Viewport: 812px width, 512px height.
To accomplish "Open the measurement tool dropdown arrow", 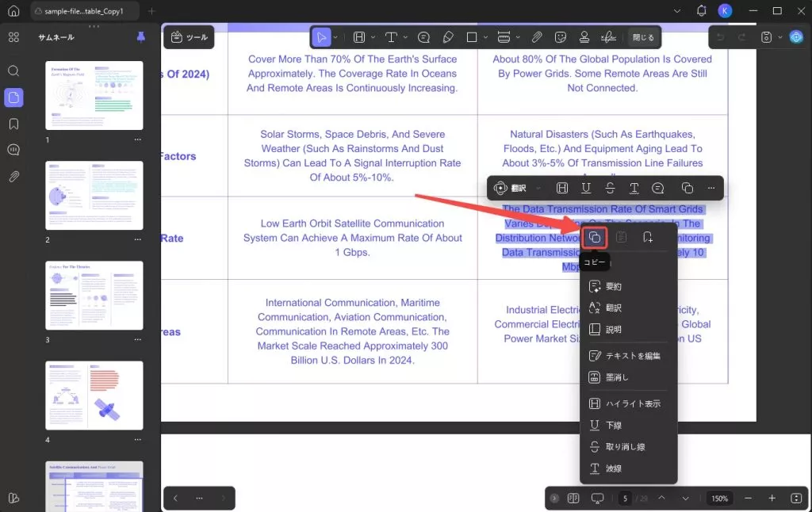I will tap(517, 37).
